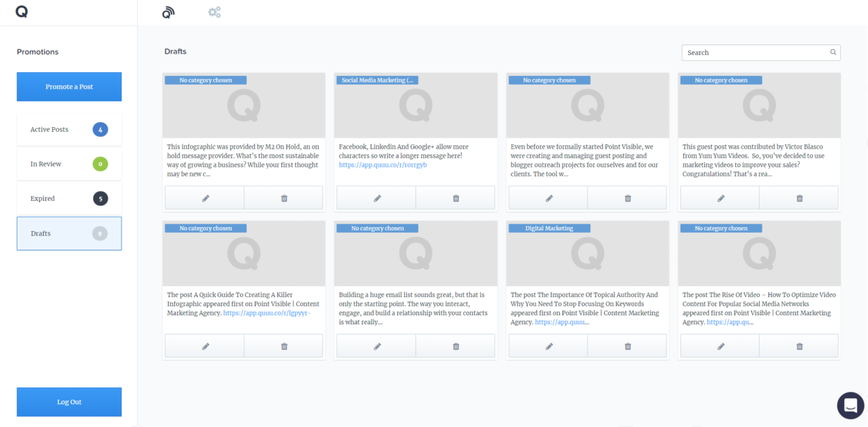Open the broadcast feed icon in top bar
Screen dimensions: 868x427
click(168, 12)
